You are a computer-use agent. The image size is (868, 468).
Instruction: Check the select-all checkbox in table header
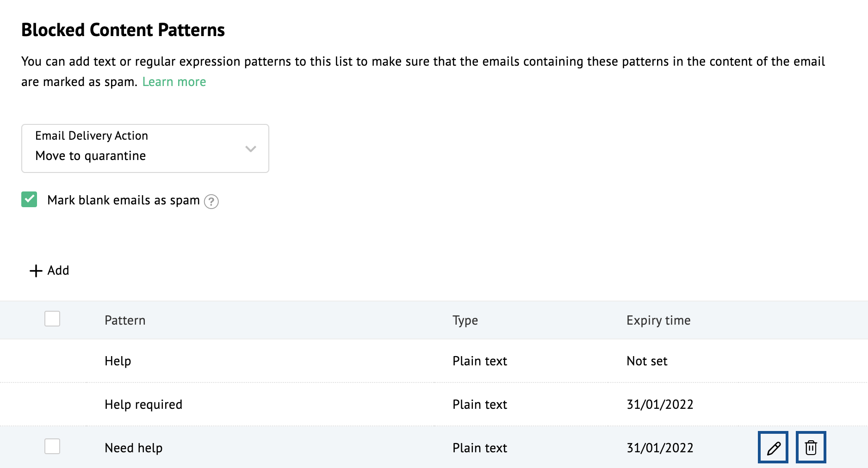click(52, 319)
